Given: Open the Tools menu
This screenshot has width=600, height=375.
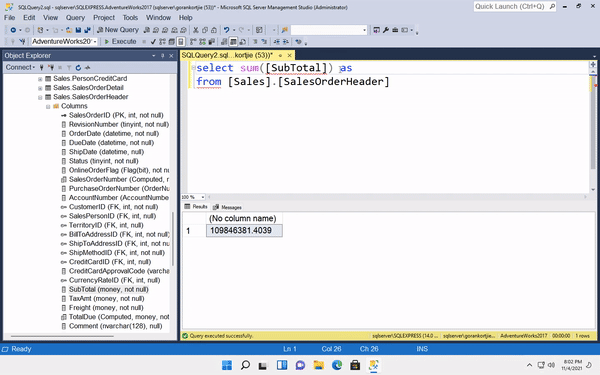Looking at the screenshot, I should [130, 18].
